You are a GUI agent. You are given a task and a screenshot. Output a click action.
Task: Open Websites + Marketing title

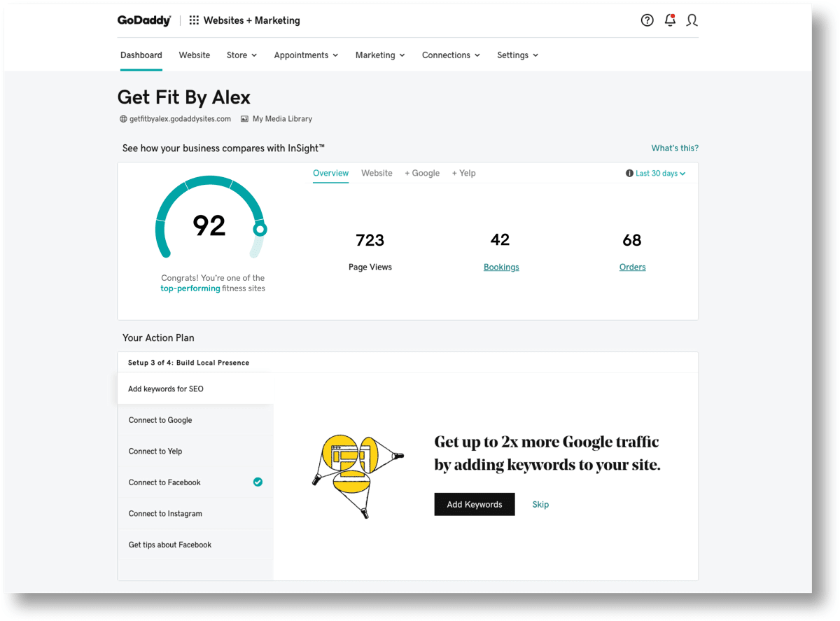click(x=252, y=20)
